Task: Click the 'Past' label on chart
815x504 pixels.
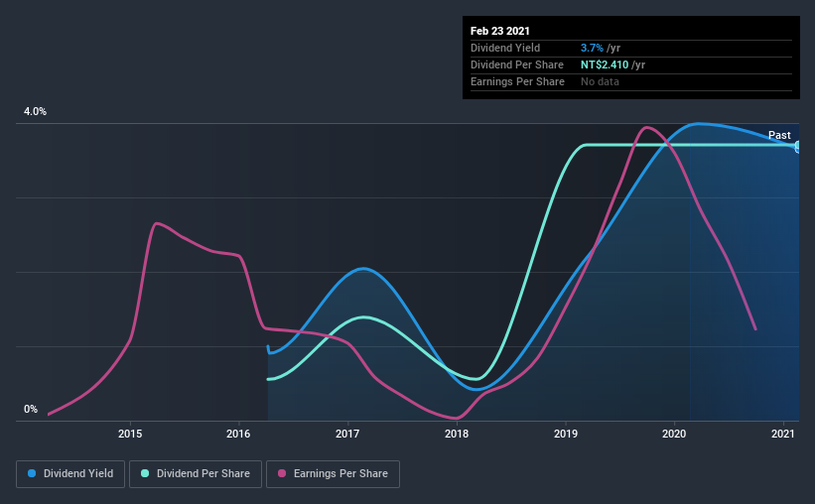Action: tap(779, 135)
